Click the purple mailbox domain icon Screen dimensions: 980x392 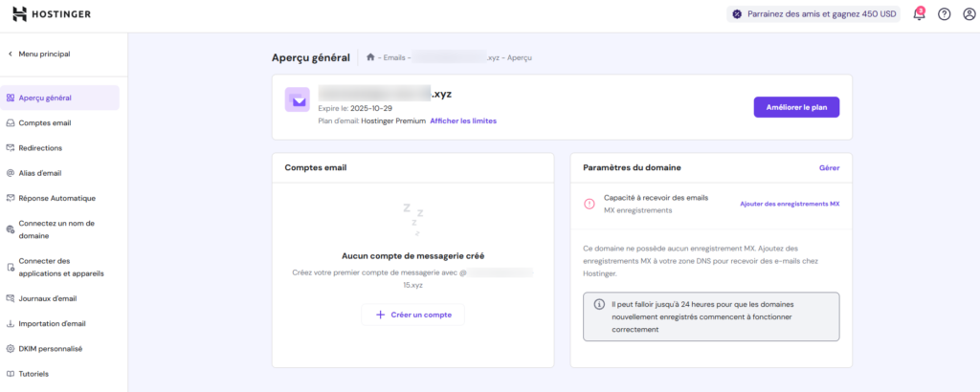[298, 99]
